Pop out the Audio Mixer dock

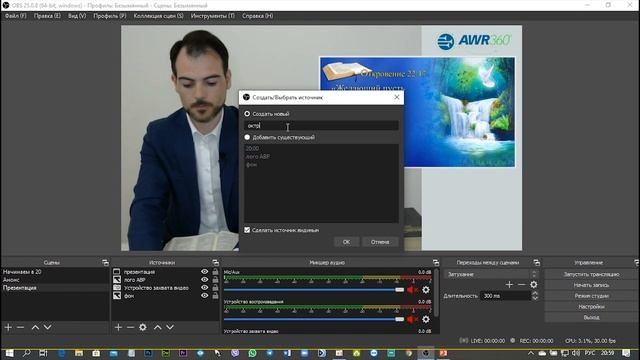point(436,262)
